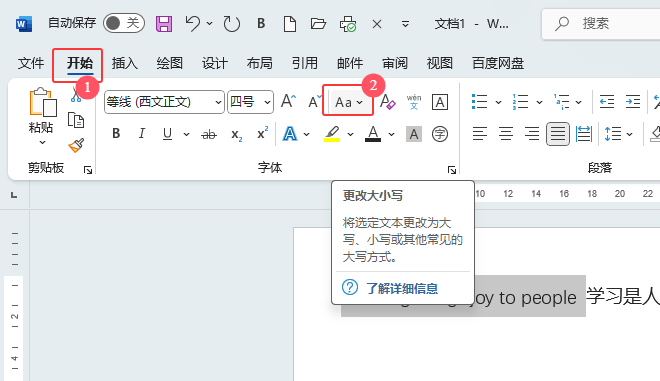Open the paste options arrow under 粘贴
Screen dimensions: 660x381
pyautogui.click(x=43, y=143)
